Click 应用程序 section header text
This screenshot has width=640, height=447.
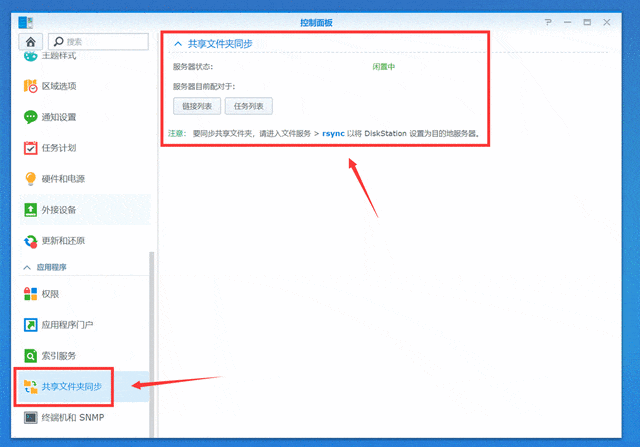(51, 267)
